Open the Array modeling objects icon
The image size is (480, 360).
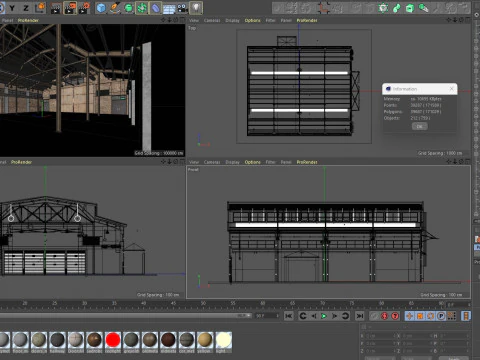[x=142, y=8]
